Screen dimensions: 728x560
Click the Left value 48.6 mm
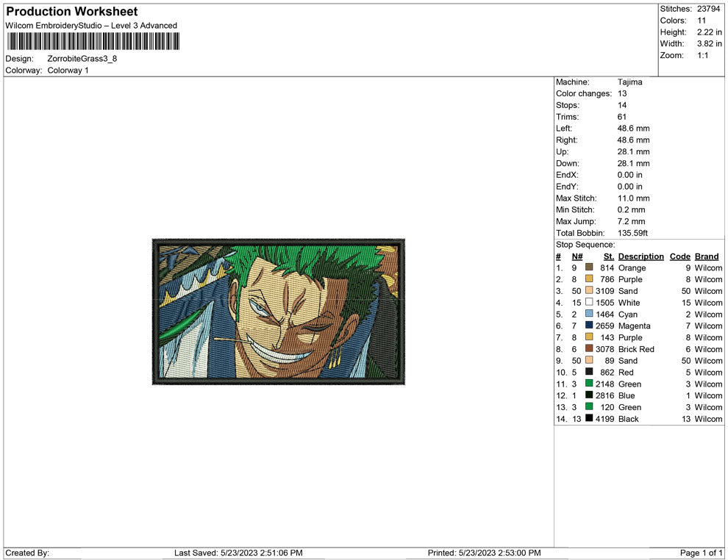coord(633,129)
